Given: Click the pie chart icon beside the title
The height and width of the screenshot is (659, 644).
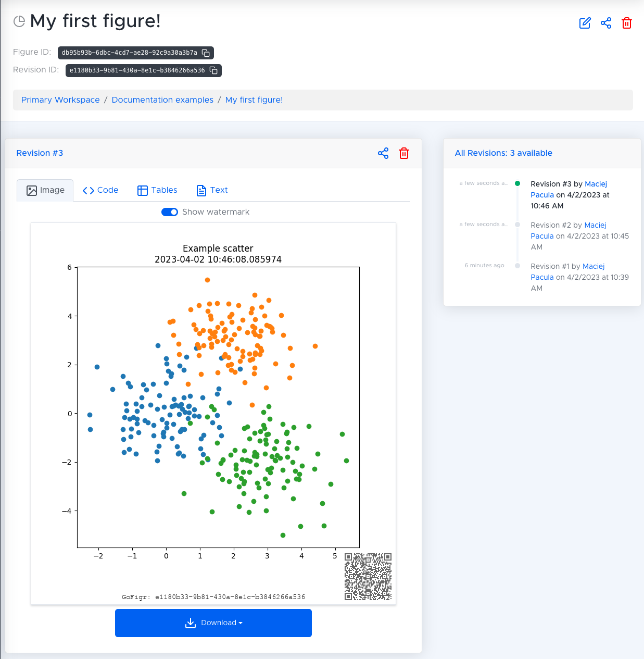Looking at the screenshot, I should coord(19,21).
